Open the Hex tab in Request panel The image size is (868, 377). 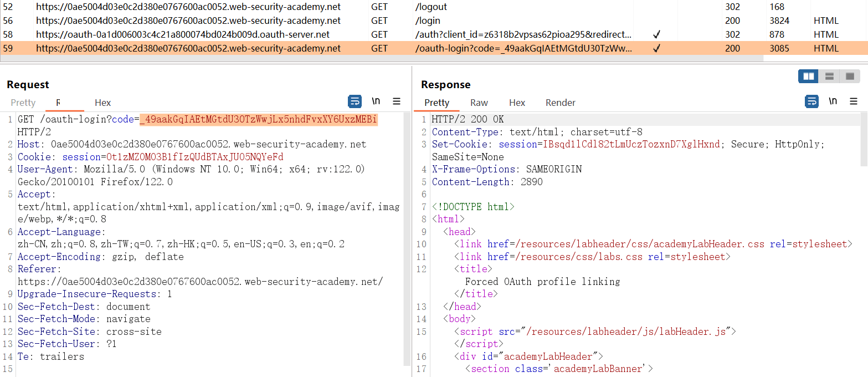point(102,103)
